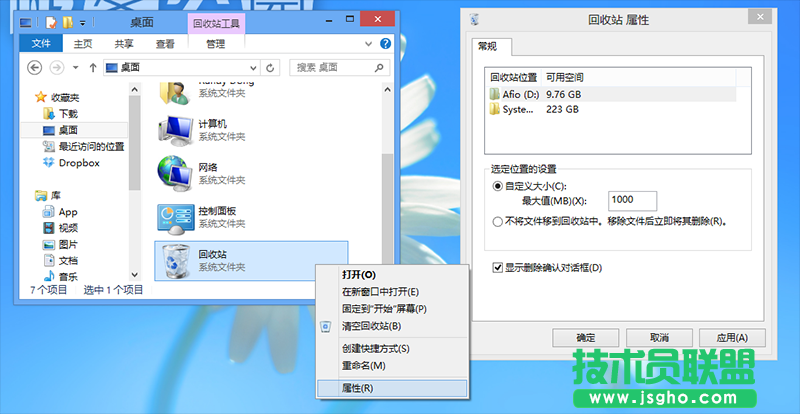Select 不将文件移到回收站中 radio button
Screen dimensions: 800x414
(x=497, y=222)
